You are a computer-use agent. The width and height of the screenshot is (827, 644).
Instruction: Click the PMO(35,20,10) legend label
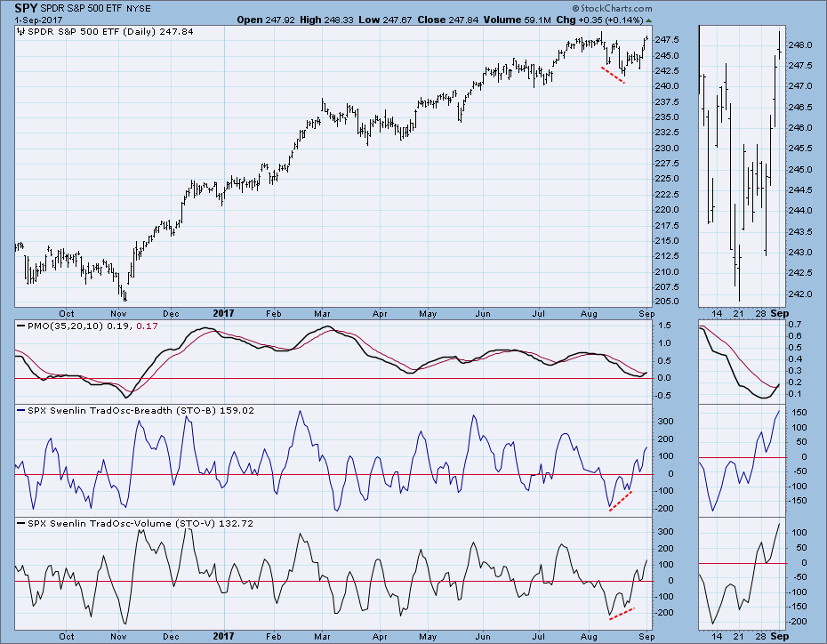[x=65, y=326]
